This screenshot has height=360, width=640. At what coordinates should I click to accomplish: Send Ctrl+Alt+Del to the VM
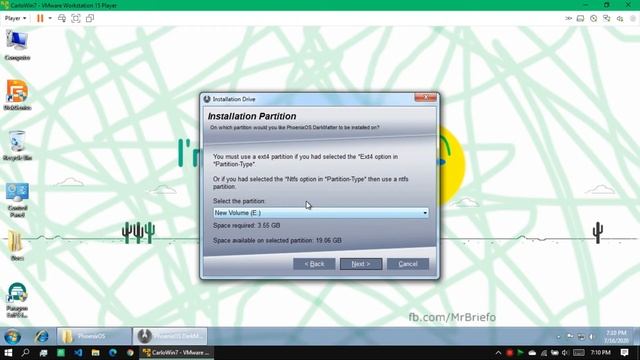point(62,18)
